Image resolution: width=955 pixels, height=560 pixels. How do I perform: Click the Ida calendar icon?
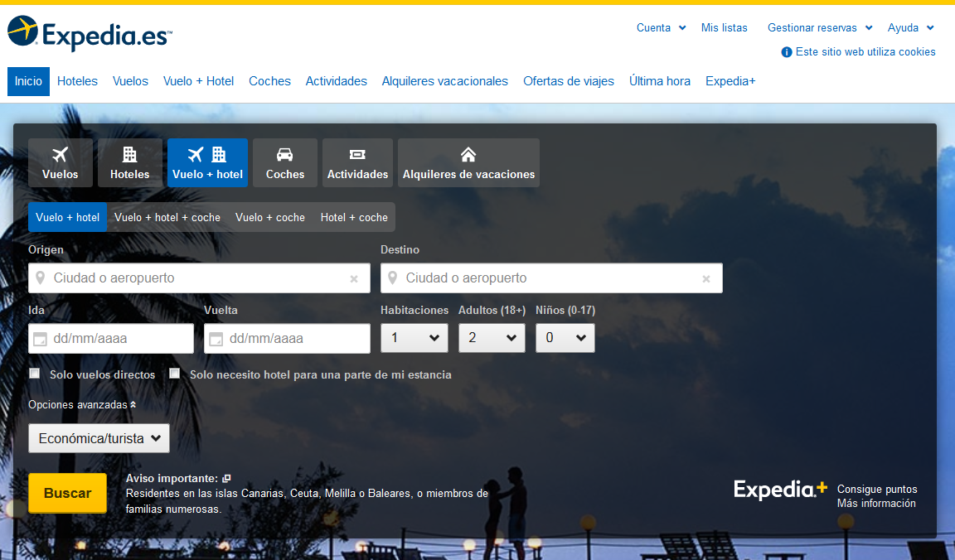[40, 339]
